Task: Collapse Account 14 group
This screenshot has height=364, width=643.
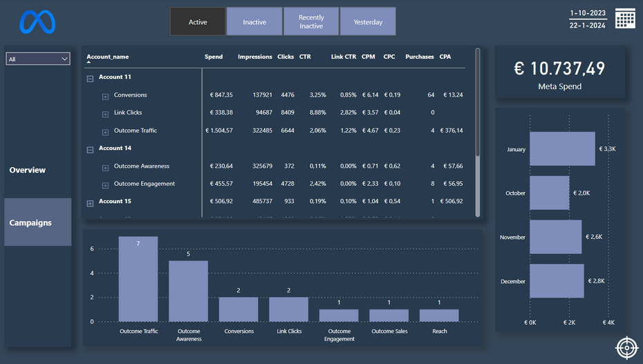Action: coord(90,150)
